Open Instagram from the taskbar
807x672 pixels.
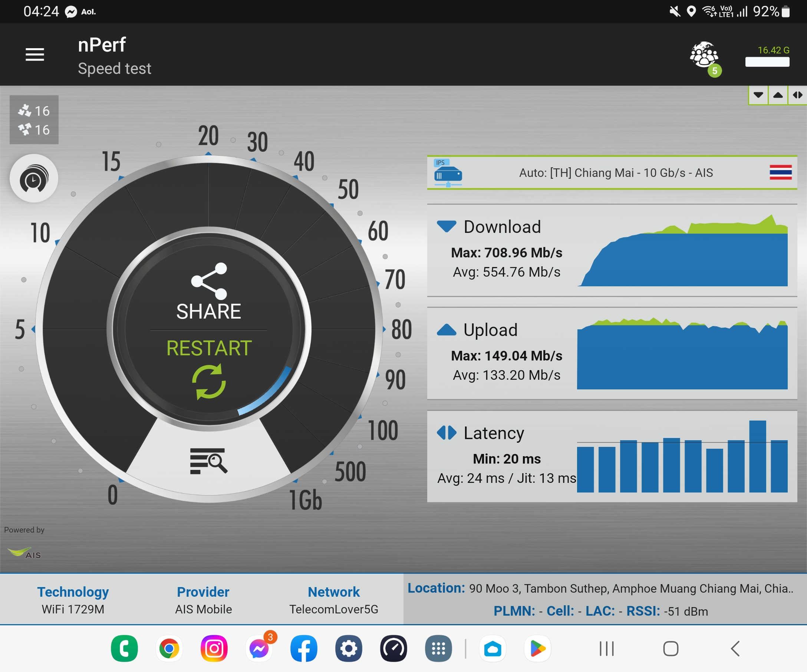[x=214, y=649]
